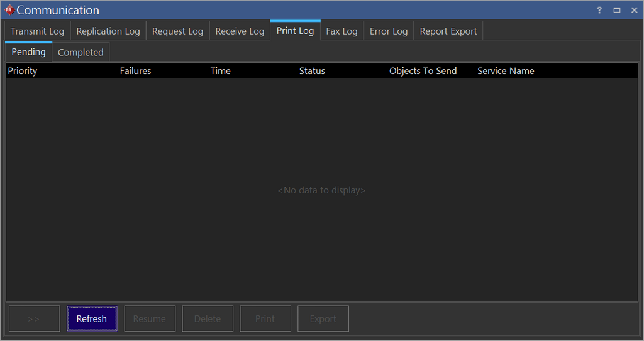
Task: Select the Request Log tab
Action: click(177, 31)
